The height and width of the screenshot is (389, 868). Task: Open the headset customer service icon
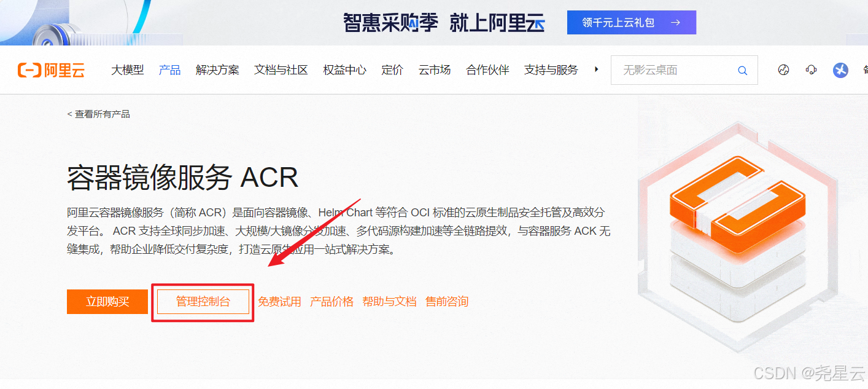pos(811,70)
